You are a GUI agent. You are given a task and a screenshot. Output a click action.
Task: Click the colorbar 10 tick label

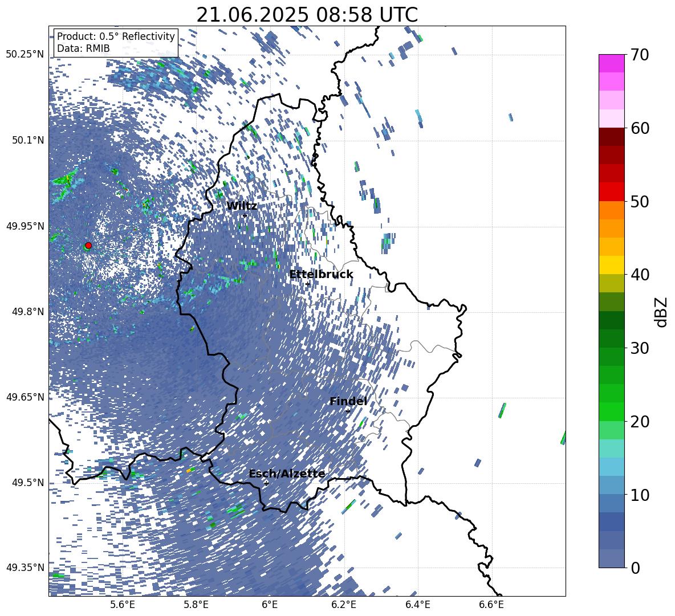pos(640,495)
